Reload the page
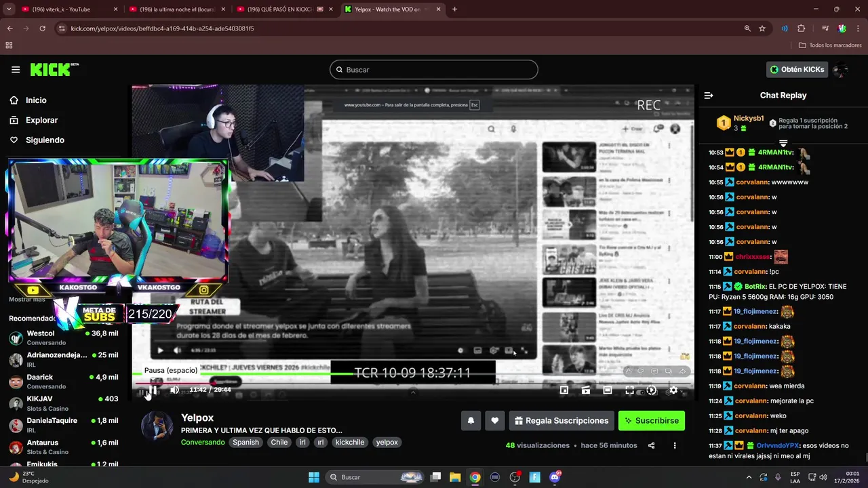The image size is (868, 488). coord(42,28)
